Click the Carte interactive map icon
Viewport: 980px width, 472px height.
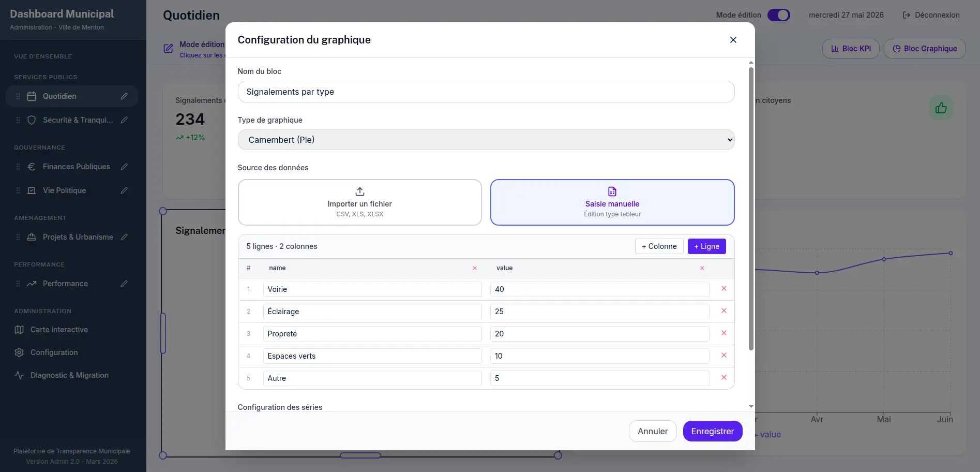pyautogui.click(x=19, y=330)
